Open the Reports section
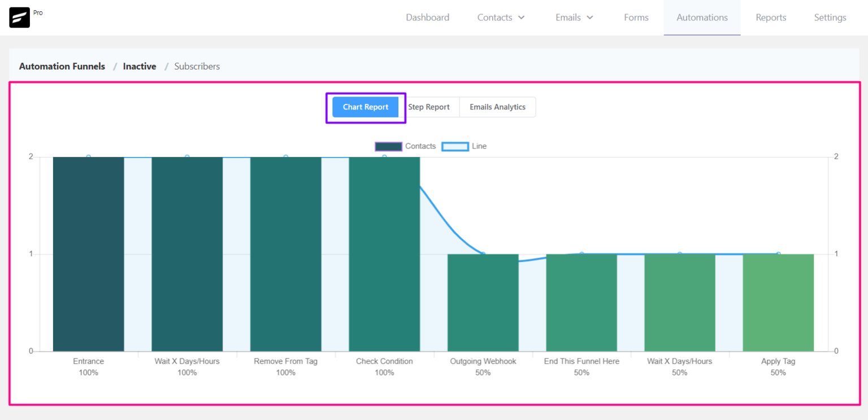 click(x=771, y=17)
